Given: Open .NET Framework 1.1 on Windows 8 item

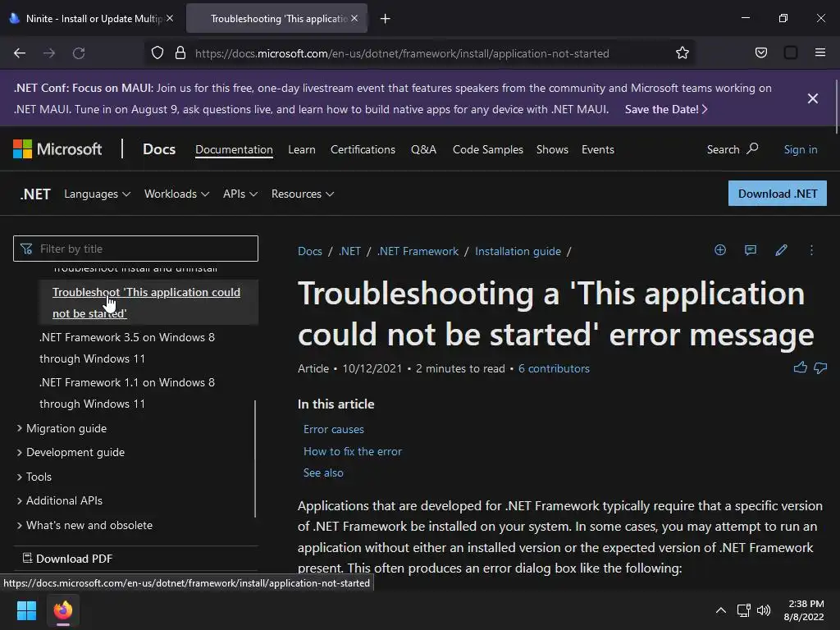Looking at the screenshot, I should point(127,393).
